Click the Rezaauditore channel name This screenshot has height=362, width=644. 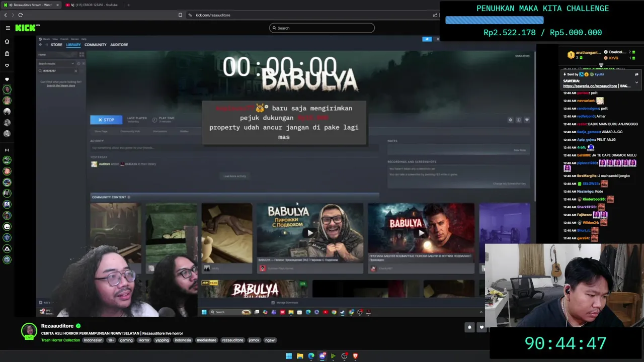57,326
